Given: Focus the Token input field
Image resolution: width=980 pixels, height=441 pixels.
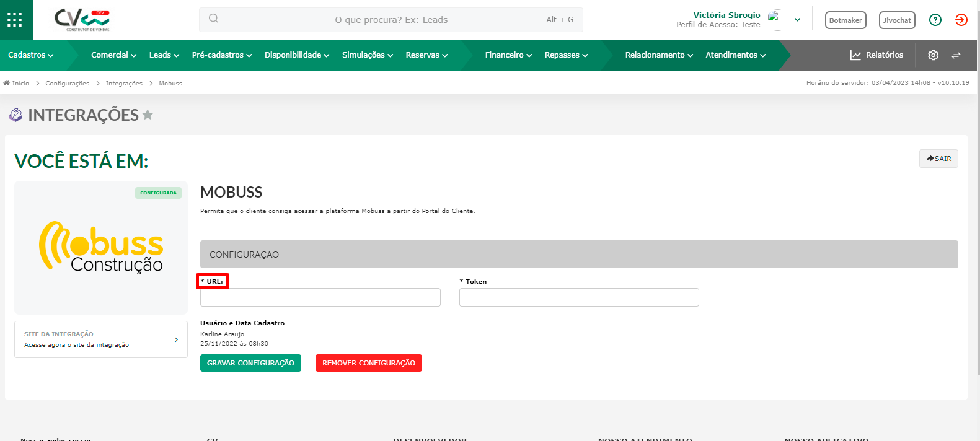Looking at the screenshot, I should pos(579,297).
